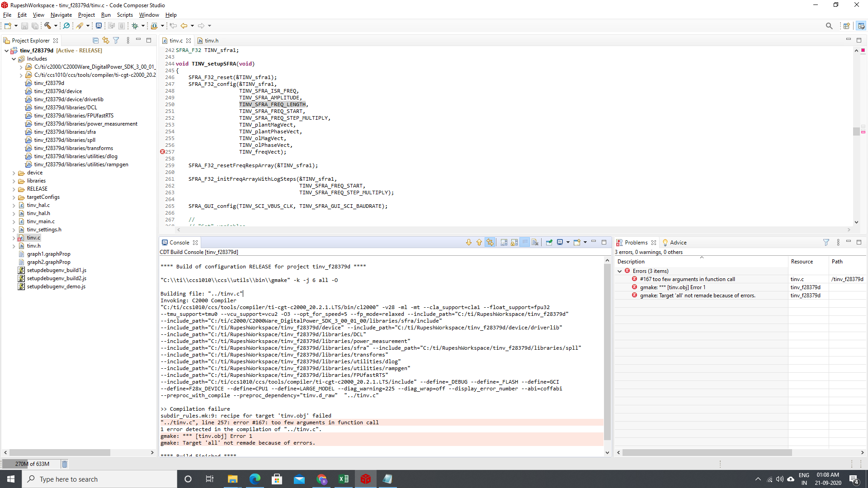The height and width of the screenshot is (488, 868).
Task: Click garbage collector trash icon in status bar
Action: click(x=65, y=464)
